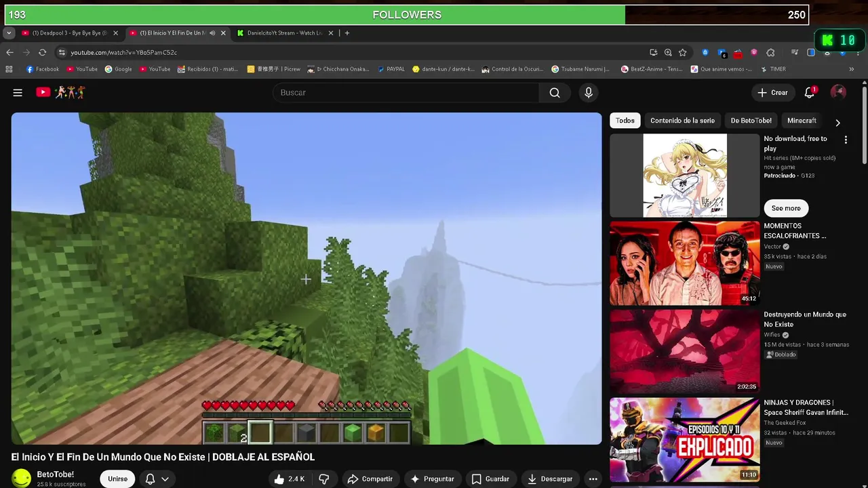
Task: Click the site information icon in address bar
Action: 62,52
